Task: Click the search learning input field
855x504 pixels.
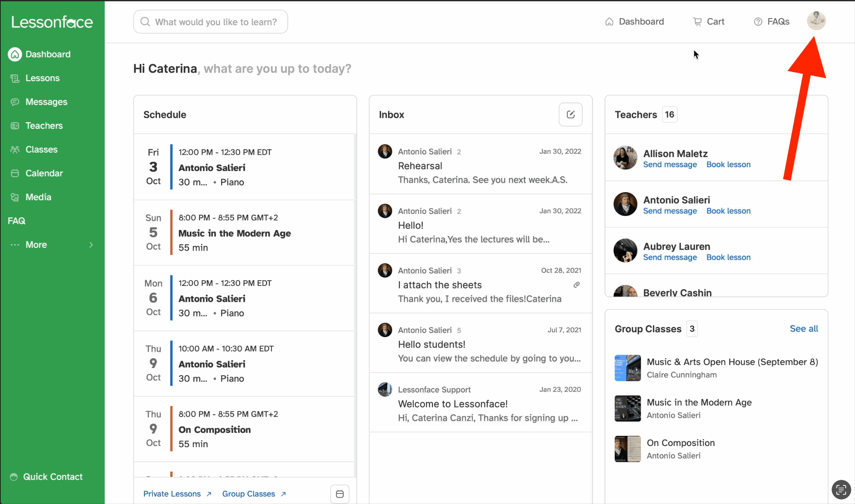Action: pyautogui.click(x=211, y=22)
